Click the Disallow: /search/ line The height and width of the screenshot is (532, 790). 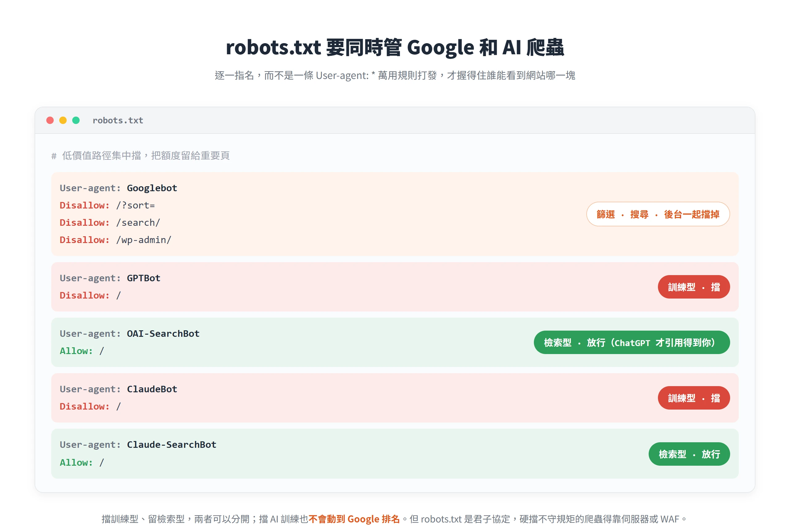coord(110,223)
